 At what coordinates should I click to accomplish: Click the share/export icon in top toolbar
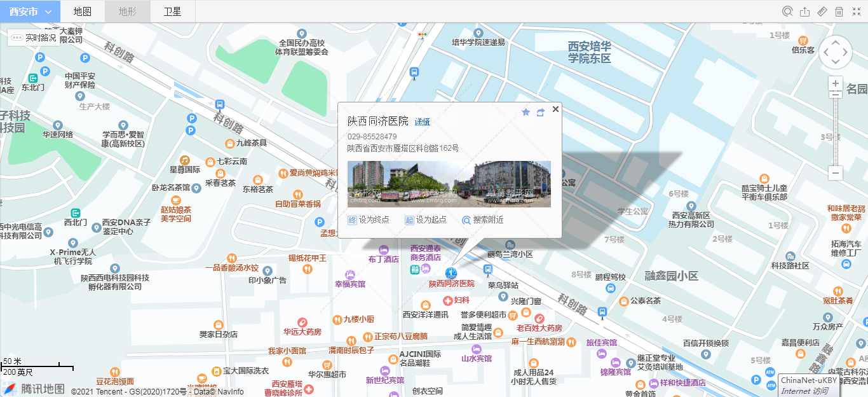(805, 11)
